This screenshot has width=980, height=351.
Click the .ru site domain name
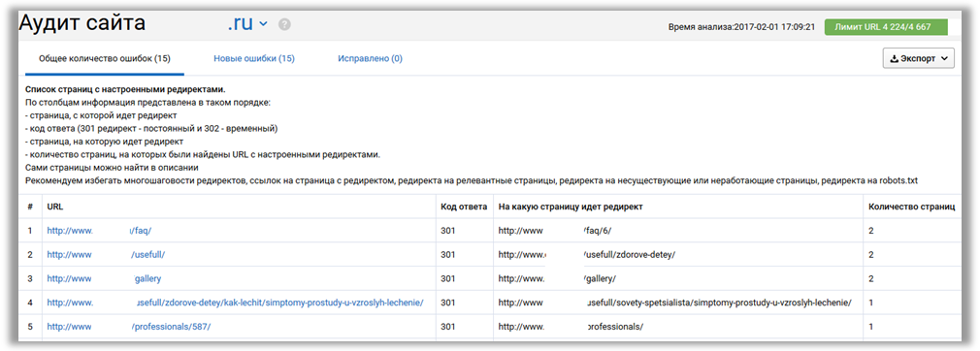240,23
